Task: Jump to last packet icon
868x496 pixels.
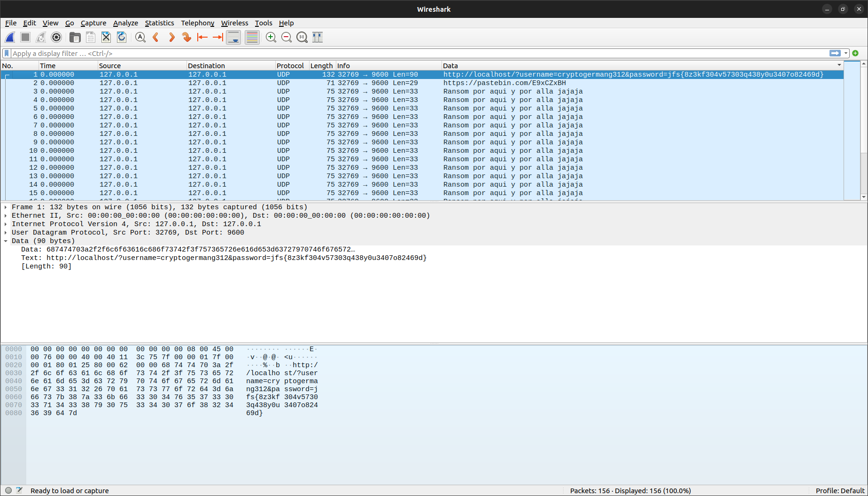Action: (x=218, y=37)
